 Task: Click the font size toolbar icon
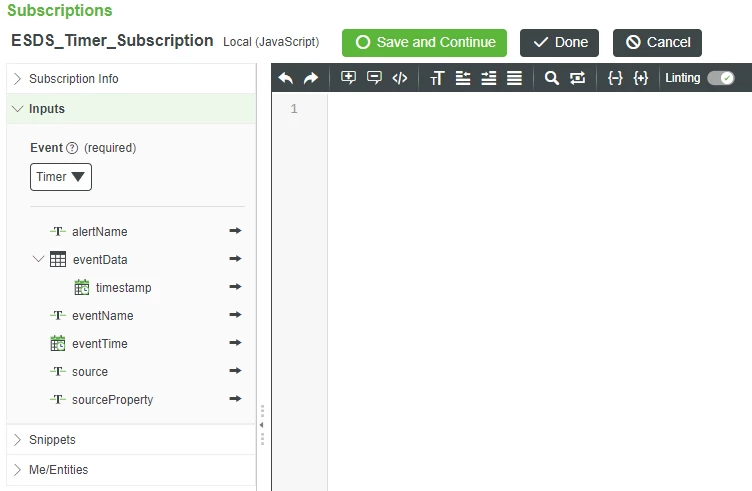[x=437, y=78]
